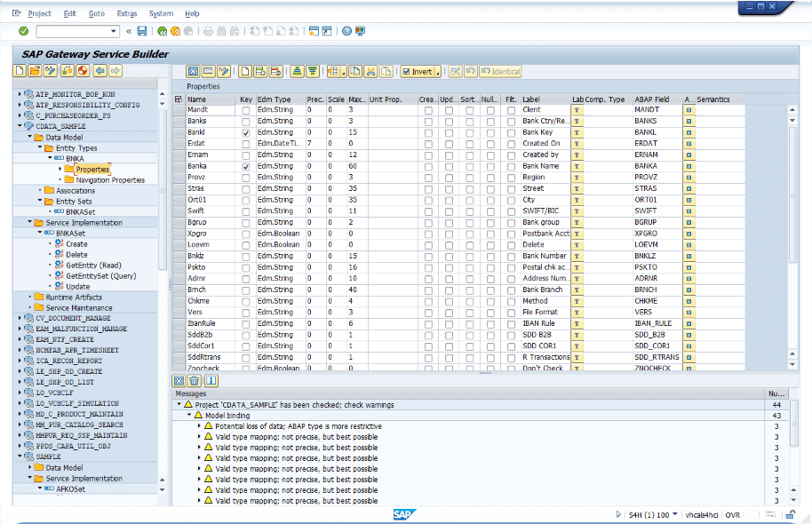
Task: Collapse the CDATA_SAMPLE project node
Action: tap(20, 126)
